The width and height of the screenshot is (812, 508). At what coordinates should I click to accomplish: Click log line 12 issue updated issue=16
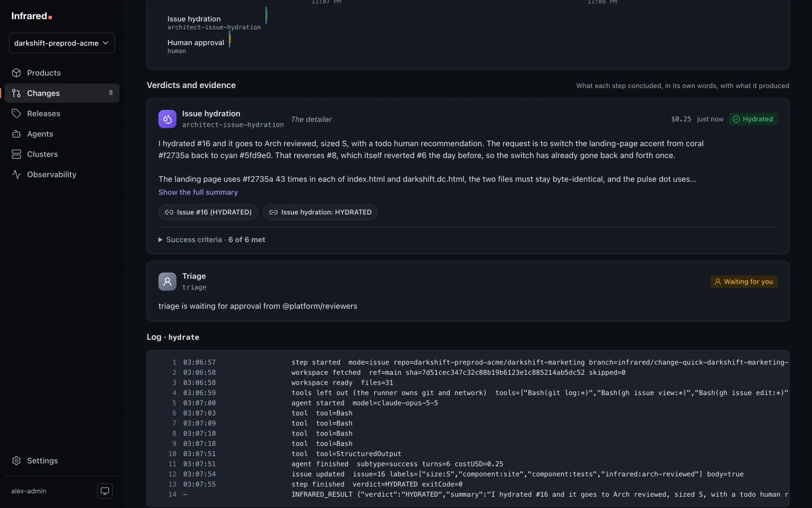468,474
